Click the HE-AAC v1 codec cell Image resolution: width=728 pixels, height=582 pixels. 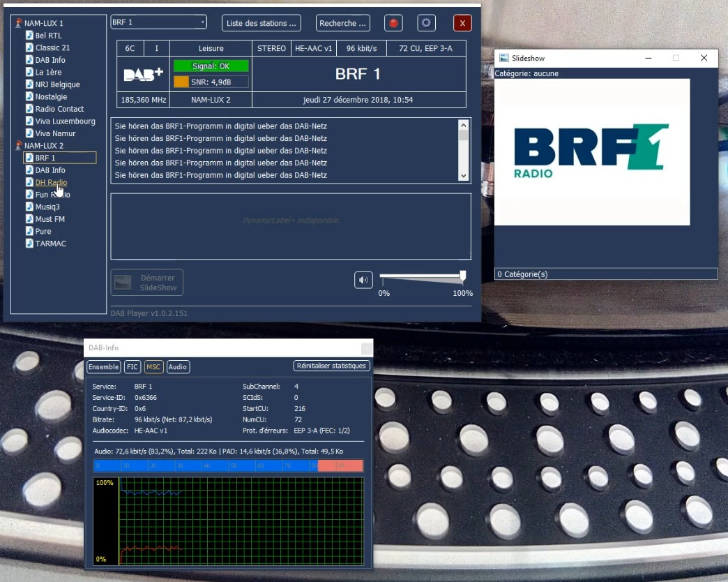[313, 48]
